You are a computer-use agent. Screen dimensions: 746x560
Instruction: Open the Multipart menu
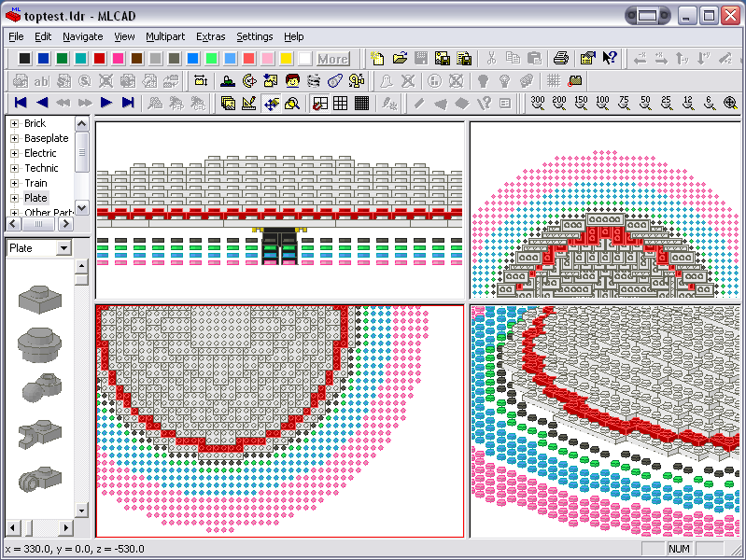164,36
